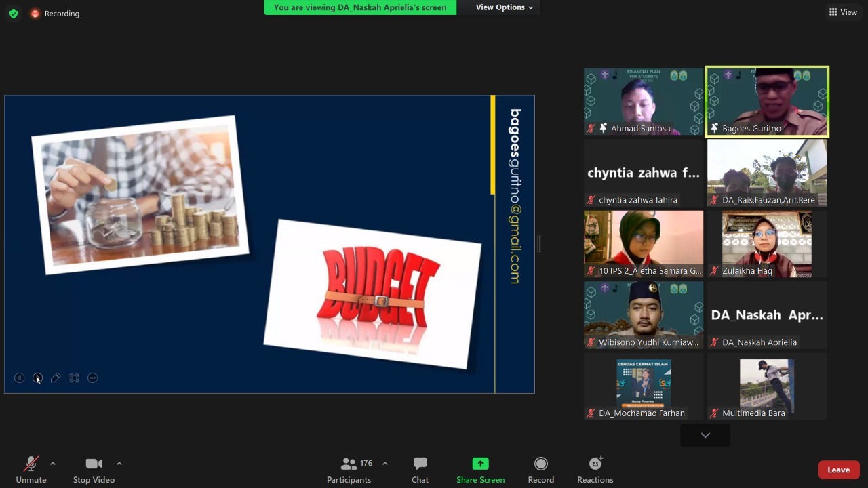
Task: Leave the meeting
Action: 838,470
